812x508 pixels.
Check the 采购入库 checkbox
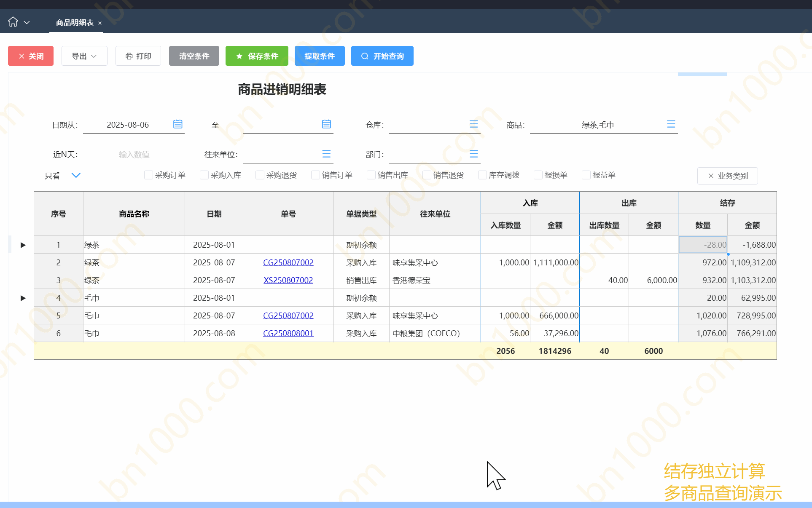coord(204,175)
